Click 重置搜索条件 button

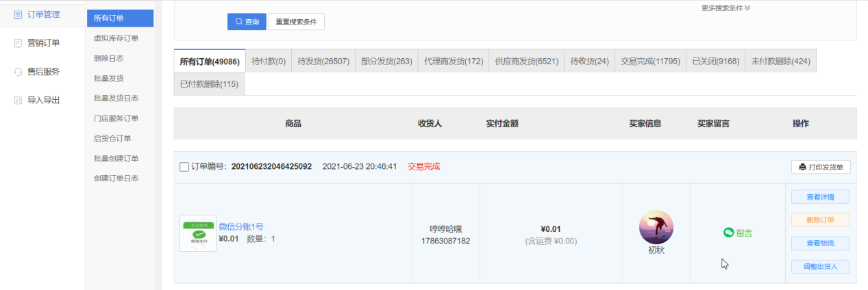point(296,22)
